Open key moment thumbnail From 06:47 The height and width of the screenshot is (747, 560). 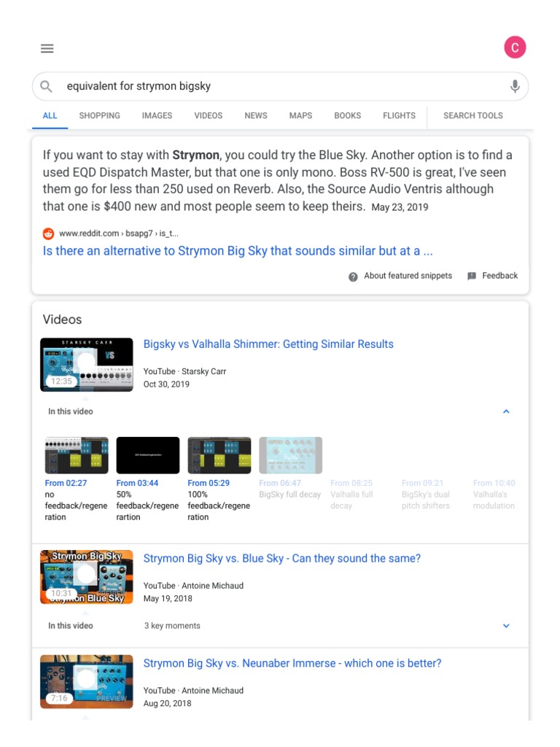click(290, 455)
